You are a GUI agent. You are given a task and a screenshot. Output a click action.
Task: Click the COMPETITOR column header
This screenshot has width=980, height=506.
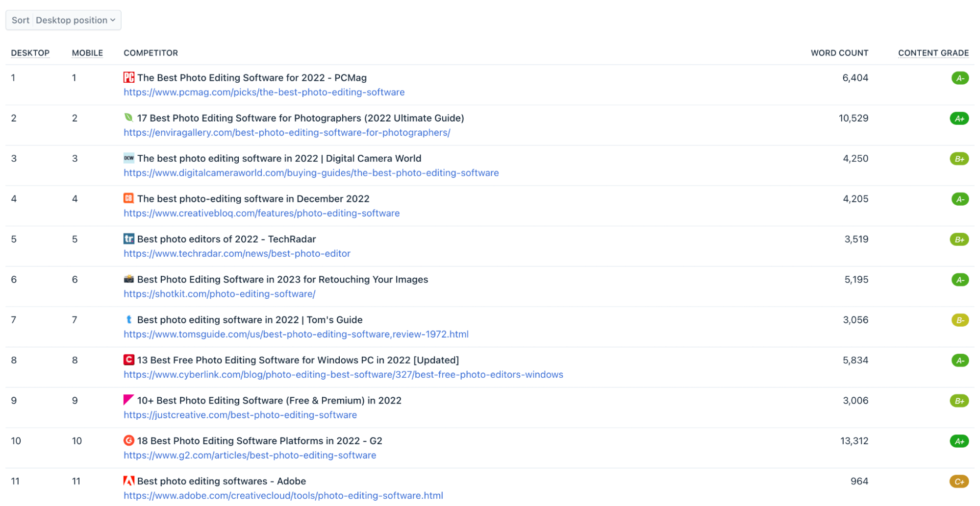151,53
